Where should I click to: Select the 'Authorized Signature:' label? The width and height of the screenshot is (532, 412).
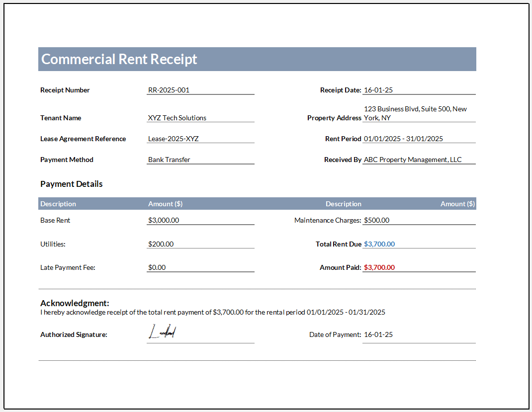(x=74, y=334)
